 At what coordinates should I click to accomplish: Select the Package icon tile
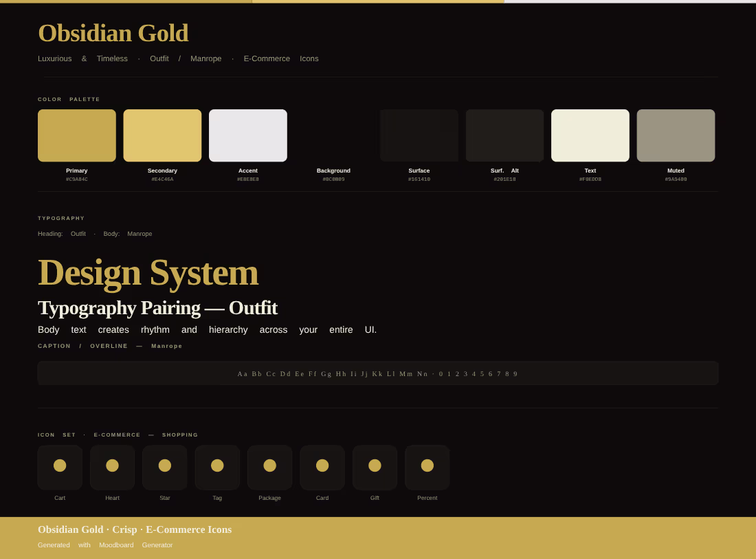click(x=270, y=468)
